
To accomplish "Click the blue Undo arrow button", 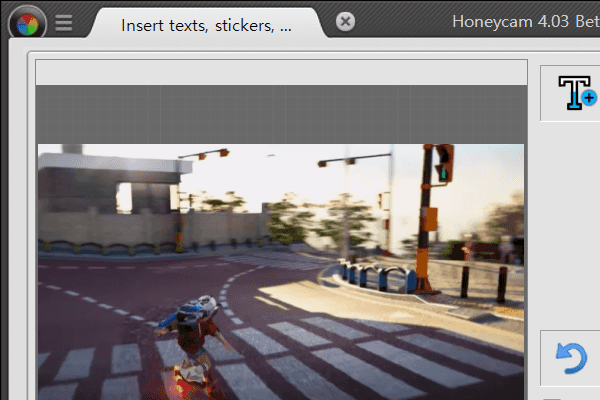I will pos(571,358).
